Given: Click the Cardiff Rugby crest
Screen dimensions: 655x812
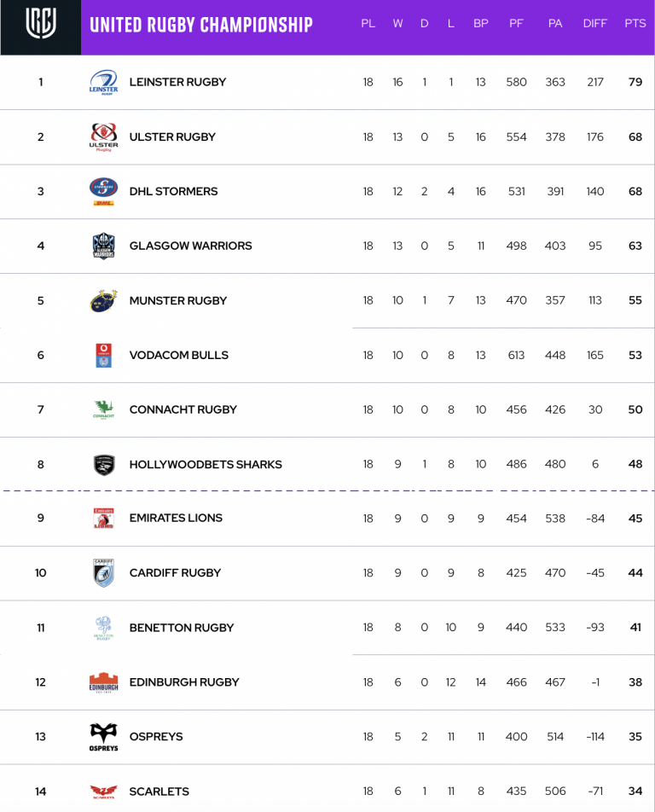Looking at the screenshot, I should click(103, 573).
